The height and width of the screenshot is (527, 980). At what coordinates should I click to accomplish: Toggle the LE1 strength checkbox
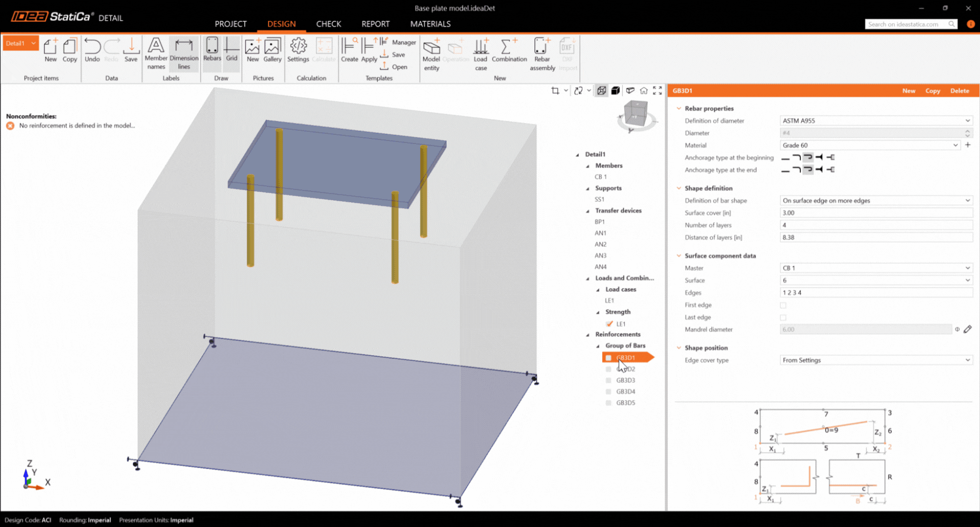tap(609, 324)
